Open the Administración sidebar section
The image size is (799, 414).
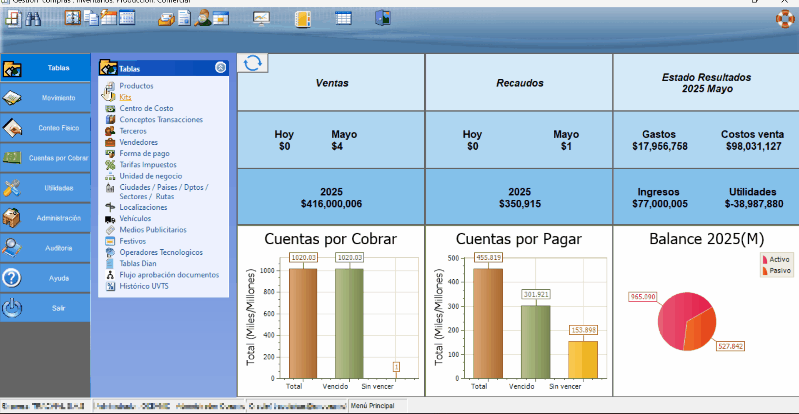point(45,217)
